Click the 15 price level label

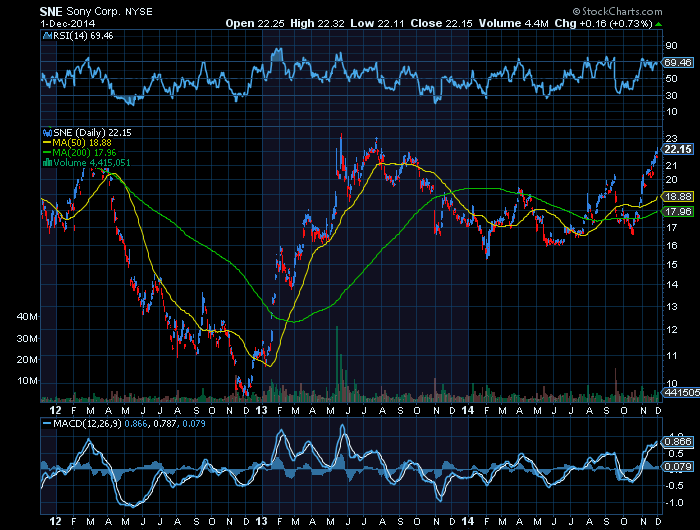671,264
